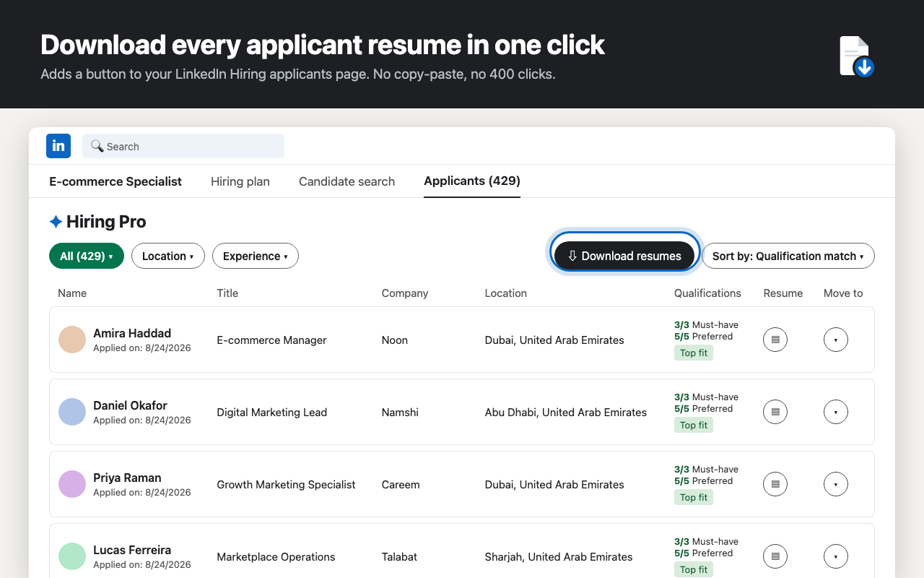Expand Move to dropdown for Lucas Ferreira
Viewport: 924px width, 578px height.
pyautogui.click(x=836, y=556)
